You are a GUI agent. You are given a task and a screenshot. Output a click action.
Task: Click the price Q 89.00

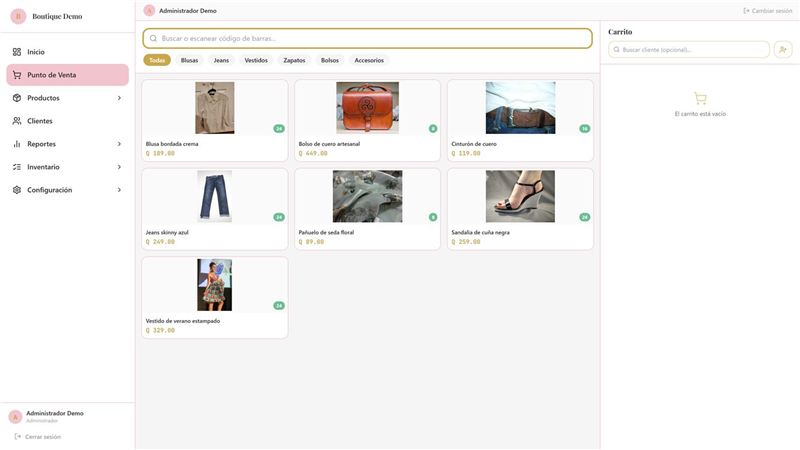pyautogui.click(x=311, y=242)
